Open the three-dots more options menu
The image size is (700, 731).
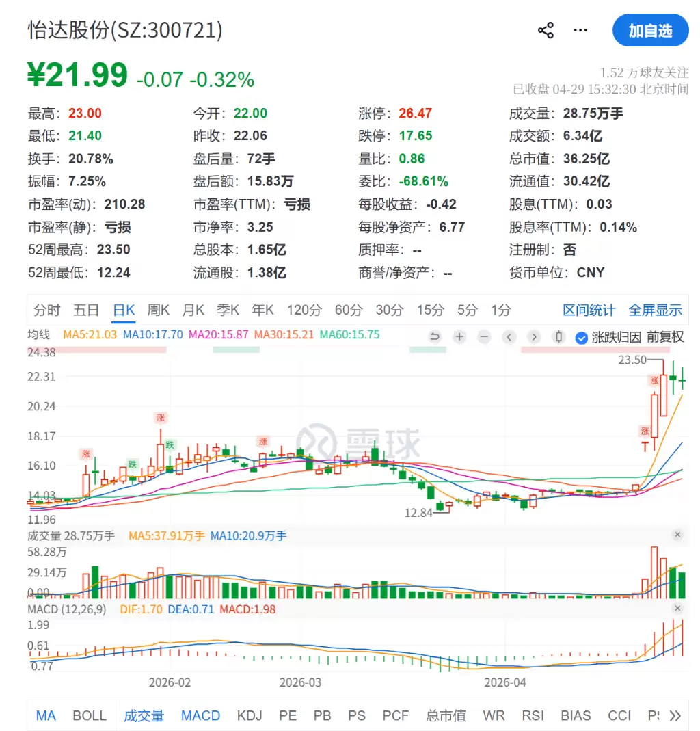pyautogui.click(x=580, y=31)
